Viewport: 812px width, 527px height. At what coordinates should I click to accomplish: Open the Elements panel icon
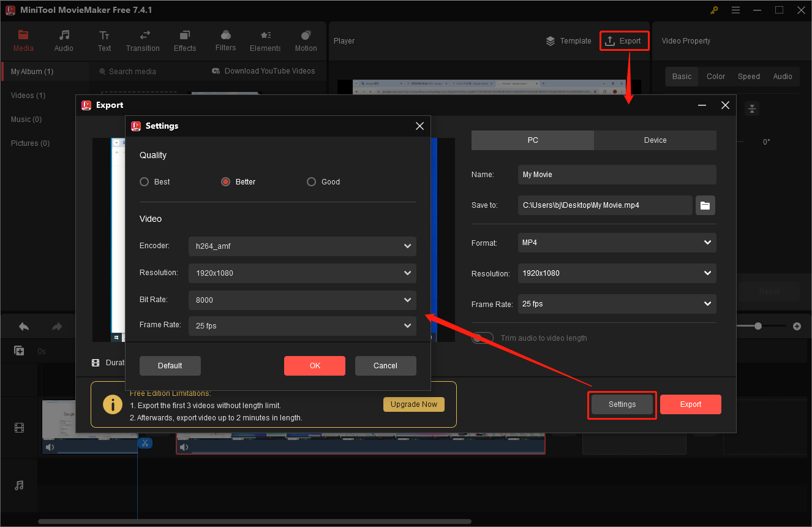(265, 35)
